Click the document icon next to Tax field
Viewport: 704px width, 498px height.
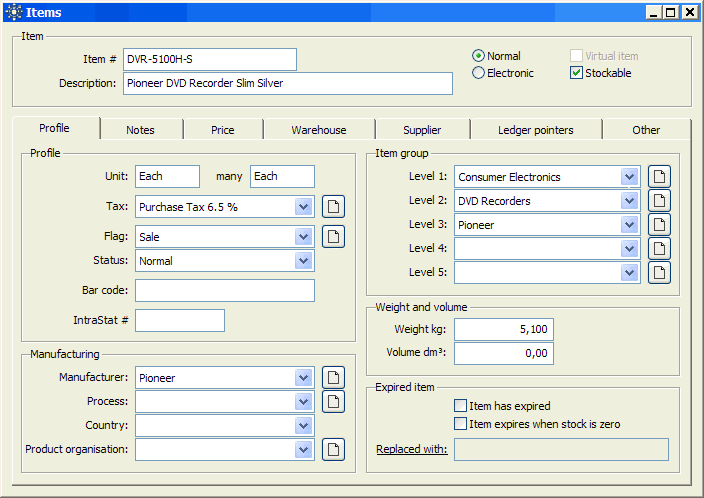333,207
